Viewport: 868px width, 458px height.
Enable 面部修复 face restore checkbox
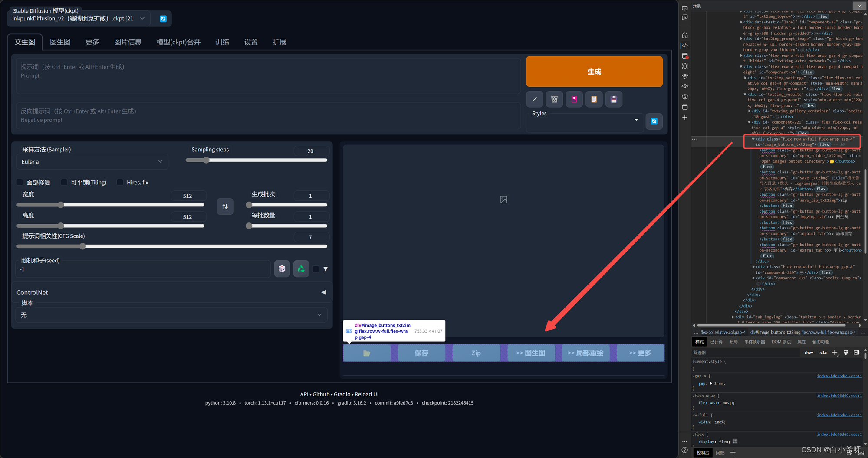click(20, 182)
